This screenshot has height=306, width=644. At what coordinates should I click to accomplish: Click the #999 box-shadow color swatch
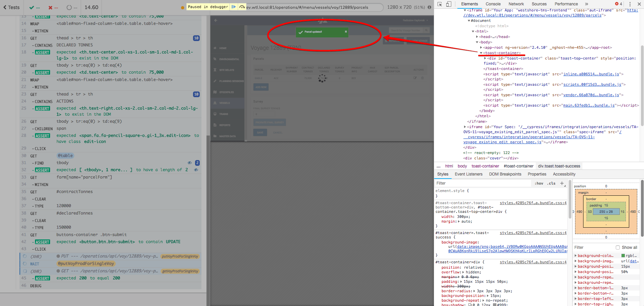(x=495, y=305)
